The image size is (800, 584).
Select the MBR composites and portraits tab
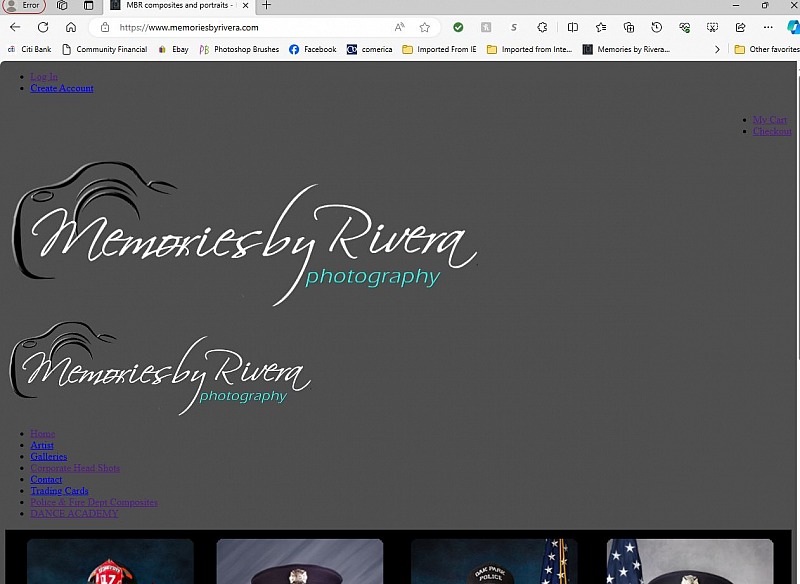(180, 6)
